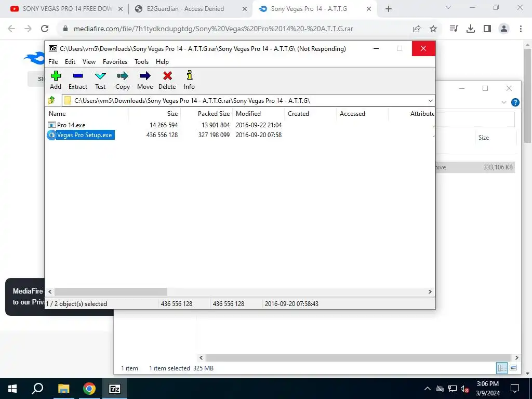Open Chrome from the taskbar
This screenshot has width=532, height=399.
coord(89,389)
